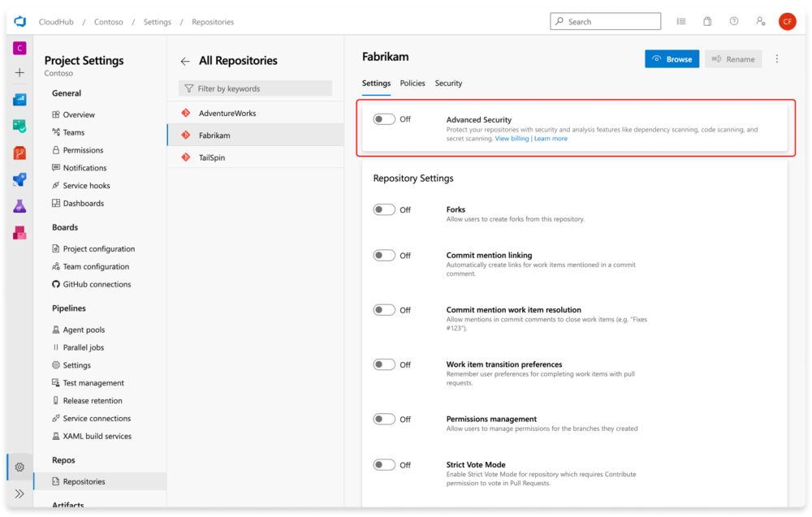Open the marketplace shopping bag icon
This screenshot has width=812, height=517.
click(707, 22)
